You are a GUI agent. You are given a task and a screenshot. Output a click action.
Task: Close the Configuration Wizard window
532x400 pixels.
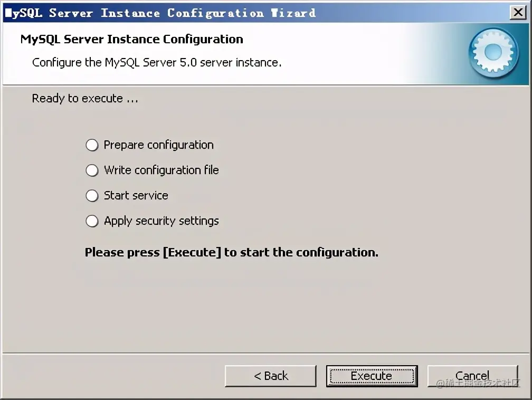pyautogui.click(x=518, y=13)
